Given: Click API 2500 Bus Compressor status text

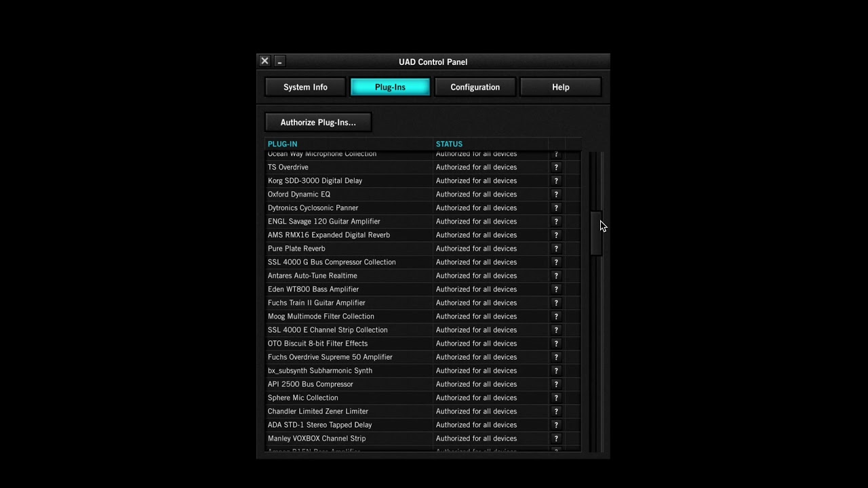Looking at the screenshot, I should pos(476,384).
